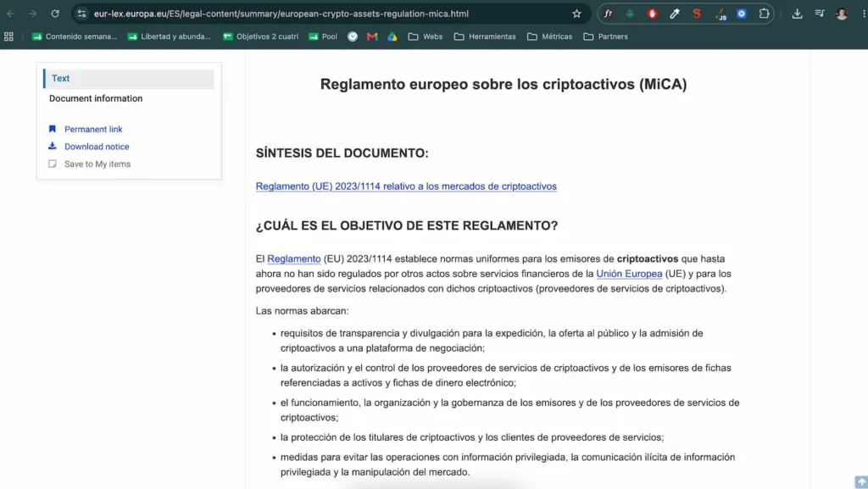Bookmark this page with the star icon
This screenshot has height=489, width=868.
point(576,14)
